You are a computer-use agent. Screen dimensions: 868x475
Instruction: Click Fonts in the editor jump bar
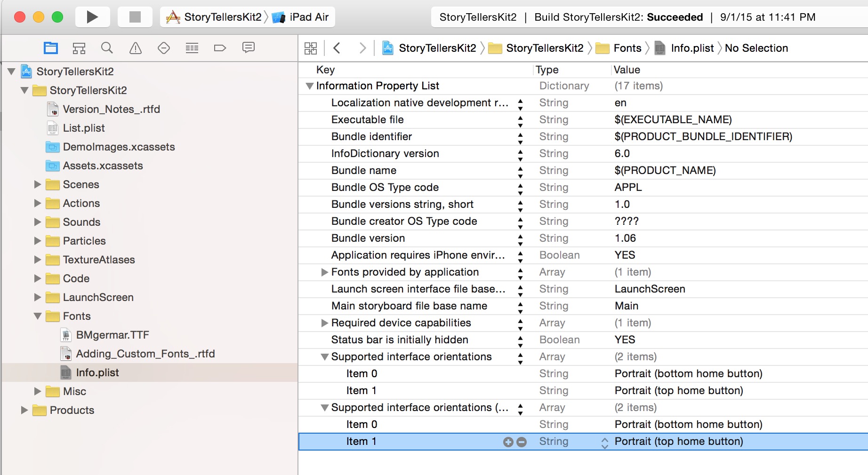[628, 47]
